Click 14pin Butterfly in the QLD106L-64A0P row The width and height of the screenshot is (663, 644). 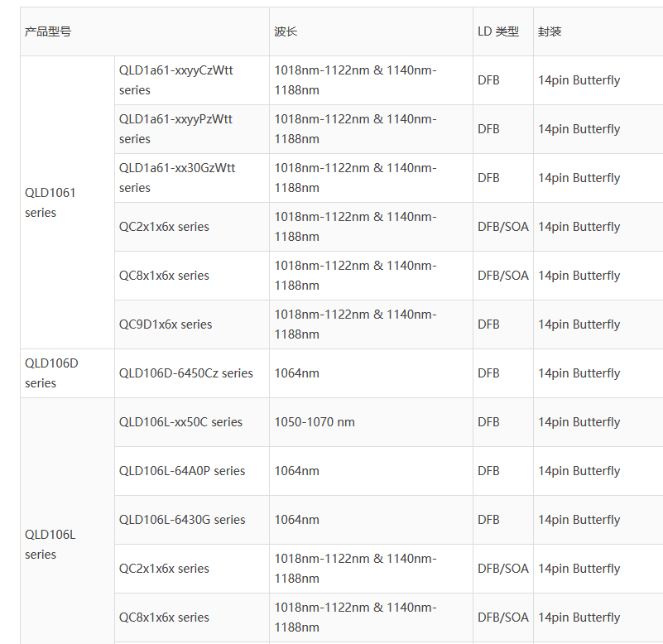pos(579,471)
